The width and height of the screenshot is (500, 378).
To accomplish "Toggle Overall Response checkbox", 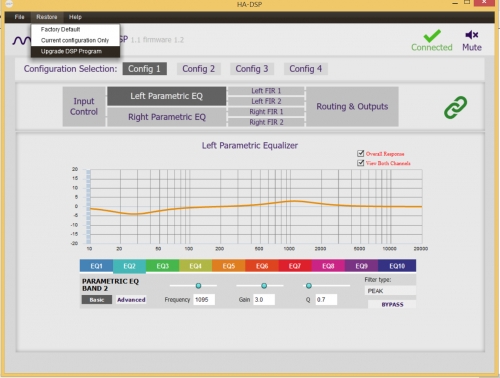I will coord(360,153).
